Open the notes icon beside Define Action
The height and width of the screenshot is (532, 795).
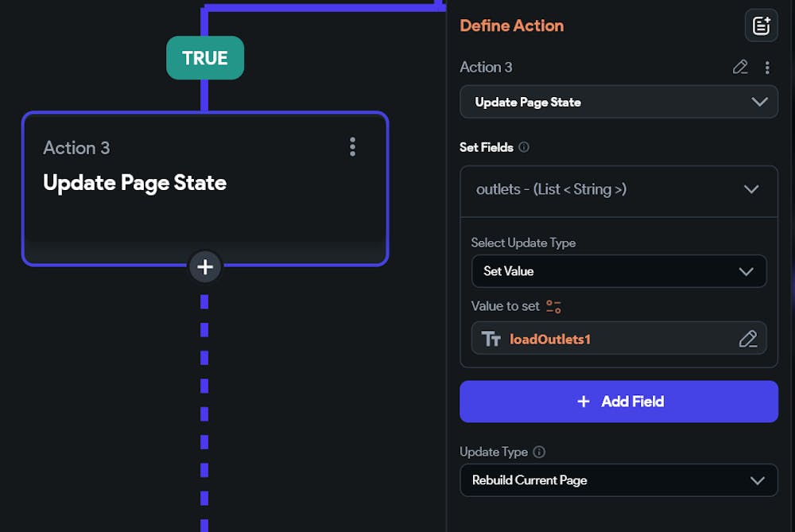click(761, 26)
